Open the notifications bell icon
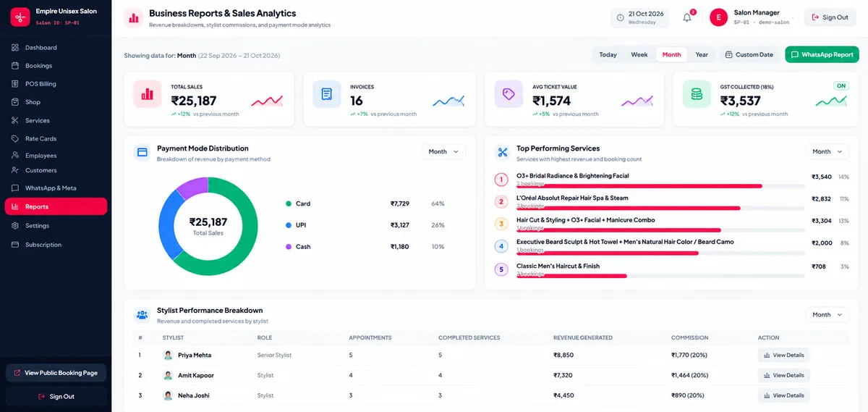 click(687, 17)
